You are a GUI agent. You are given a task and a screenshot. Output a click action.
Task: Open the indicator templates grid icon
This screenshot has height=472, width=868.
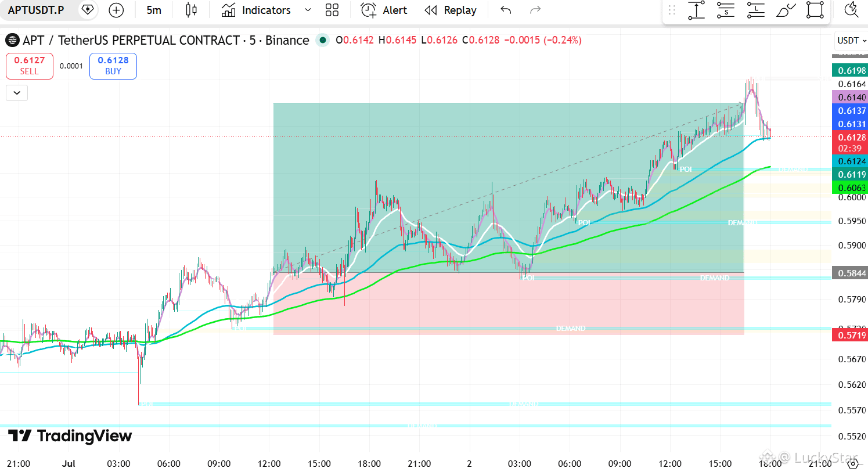pyautogui.click(x=332, y=10)
